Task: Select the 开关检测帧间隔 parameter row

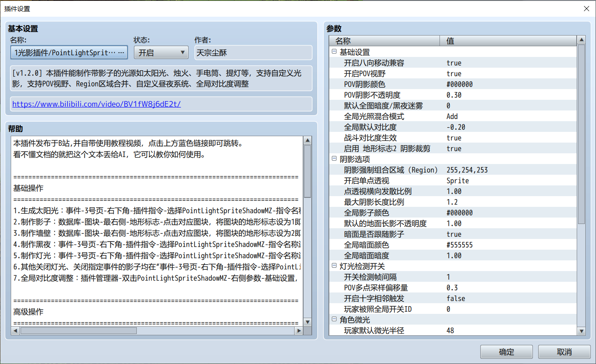Action: [x=453, y=277]
